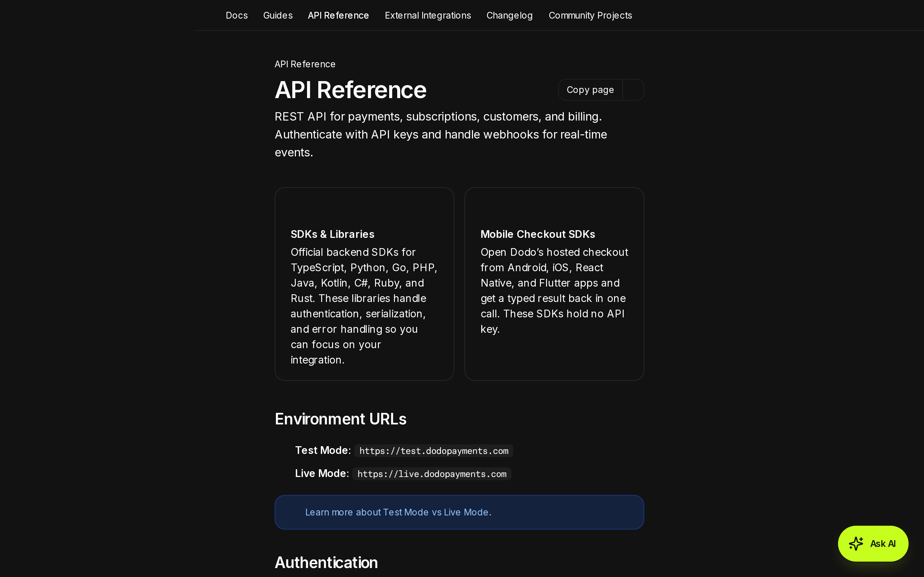924x577 pixels.
Task: Open the Changelog tab
Action: (509, 15)
